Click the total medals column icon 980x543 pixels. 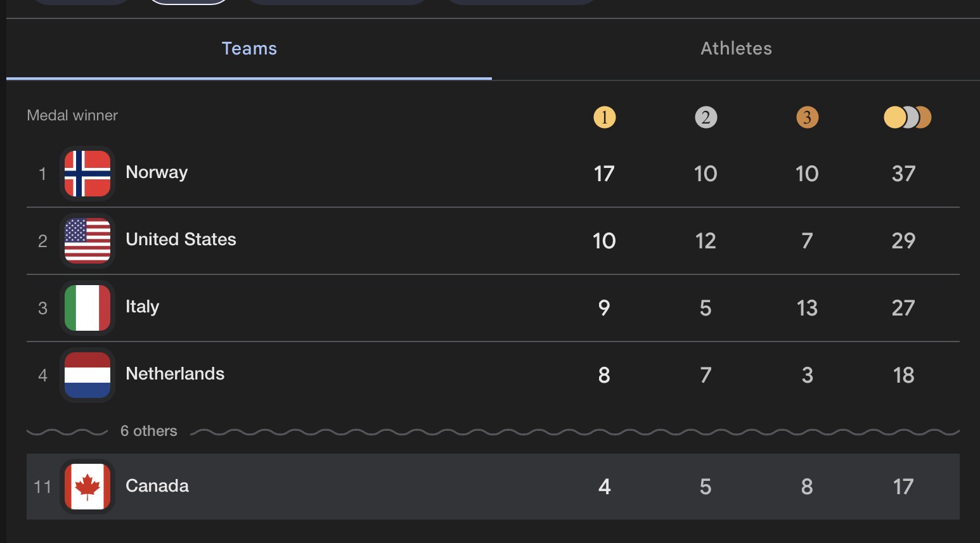pos(907,117)
